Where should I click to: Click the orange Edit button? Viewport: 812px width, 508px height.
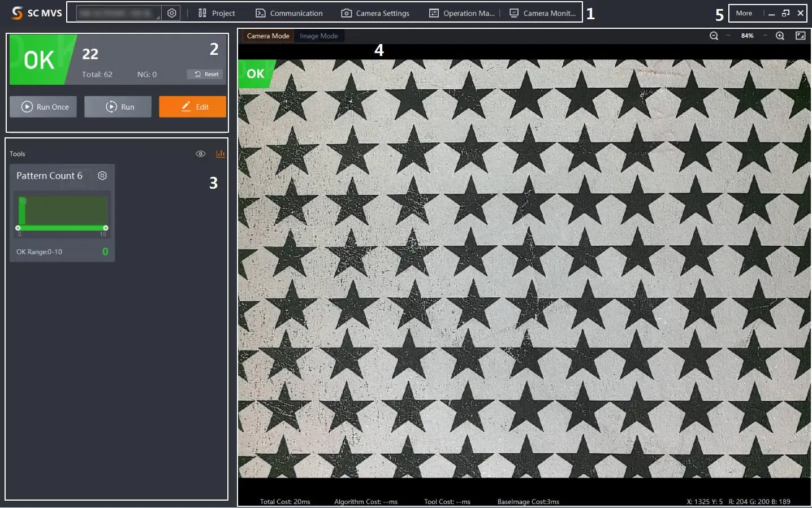point(192,107)
